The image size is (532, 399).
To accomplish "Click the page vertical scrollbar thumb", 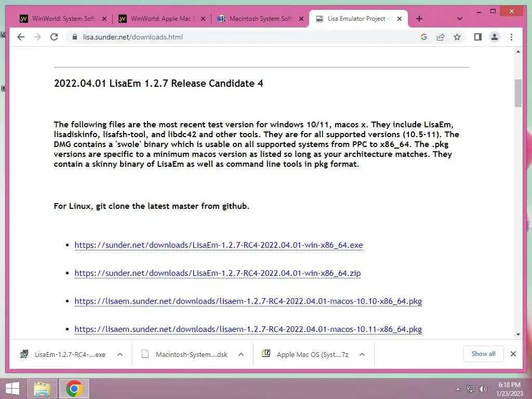I will click(518, 94).
